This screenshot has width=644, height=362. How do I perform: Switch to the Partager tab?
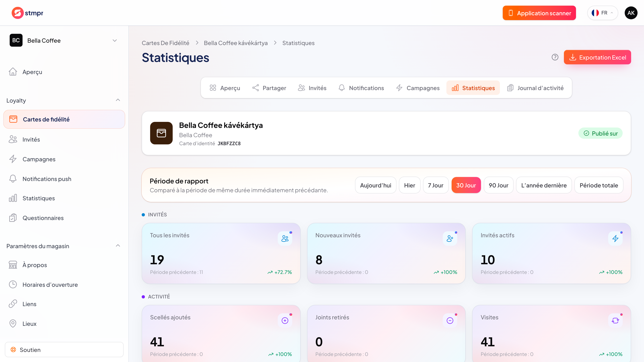(269, 88)
